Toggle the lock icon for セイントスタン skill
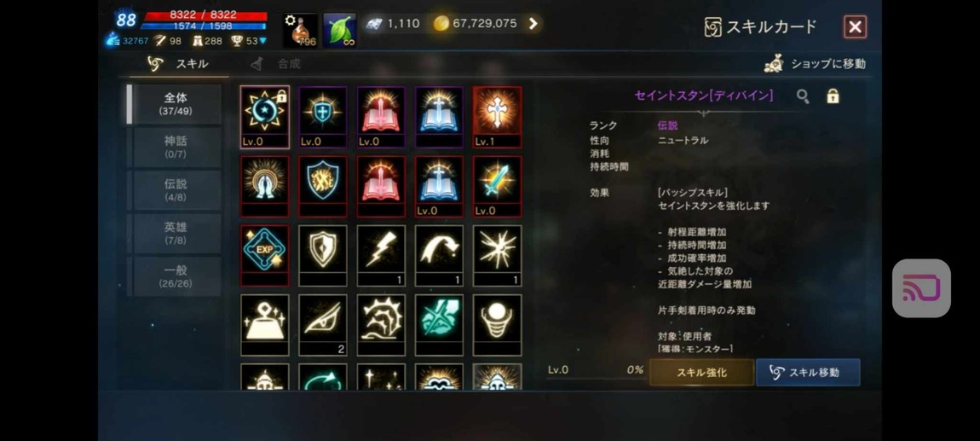 point(833,96)
